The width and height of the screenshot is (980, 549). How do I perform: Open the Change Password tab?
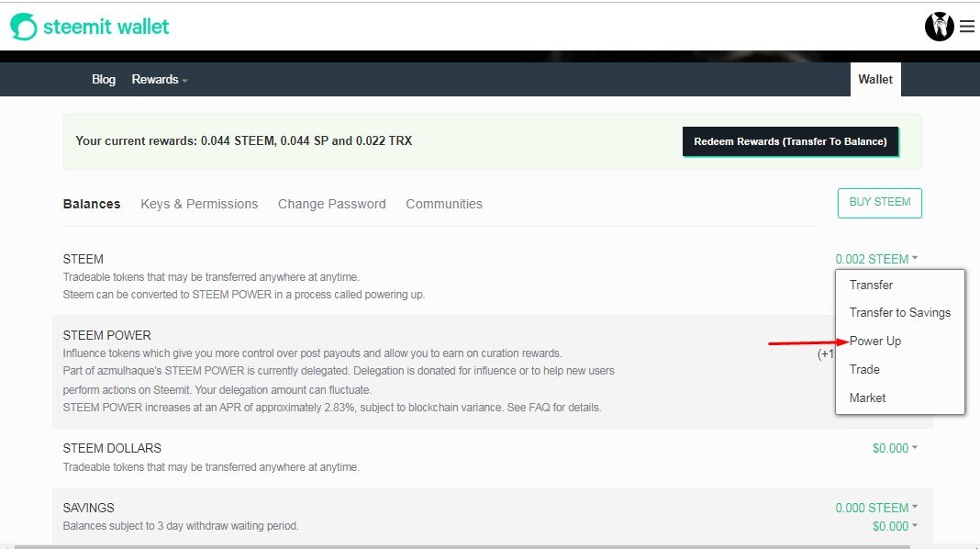tap(331, 204)
